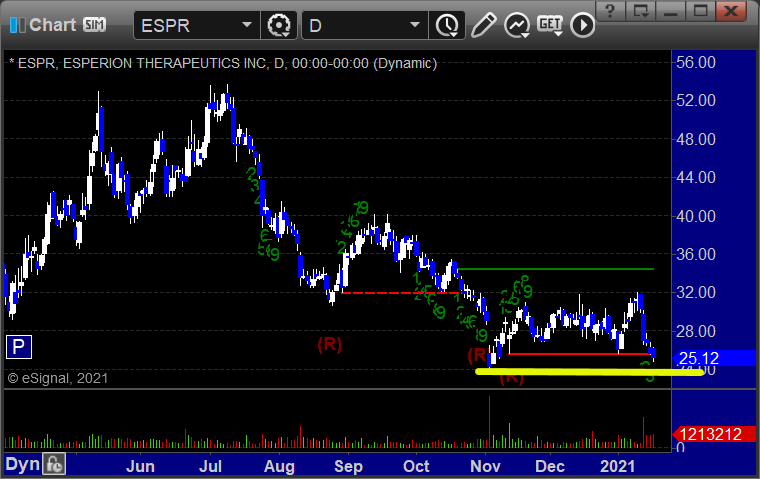Viewport: 760px width, 479px height.
Task: Click the Oct date axis label
Action: [x=416, y=466]
